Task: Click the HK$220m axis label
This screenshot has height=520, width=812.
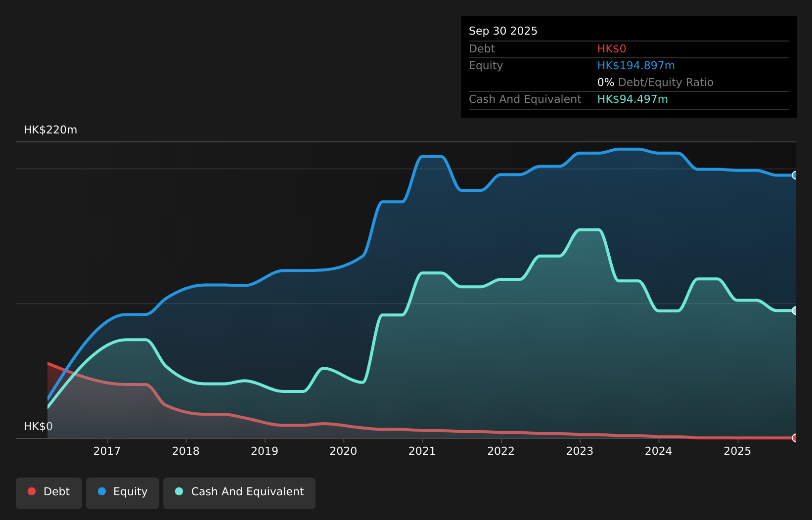Action: pos(50,130)
